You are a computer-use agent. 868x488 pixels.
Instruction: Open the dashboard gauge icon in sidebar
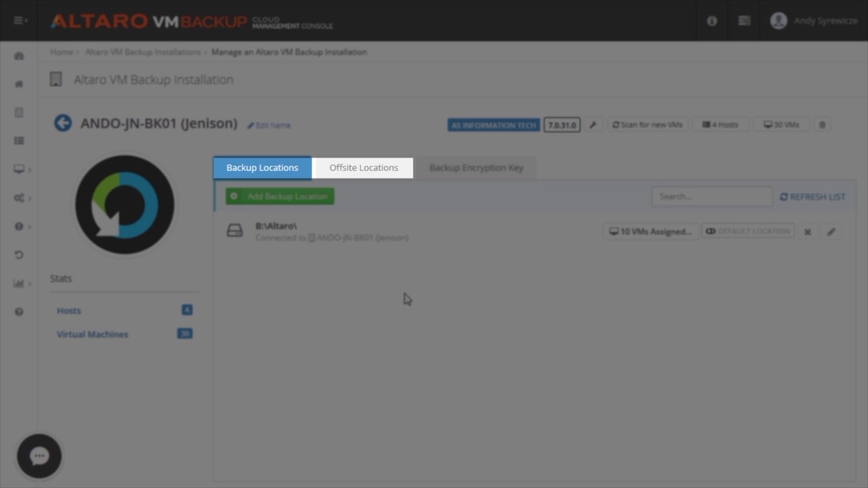pos(19,56)
